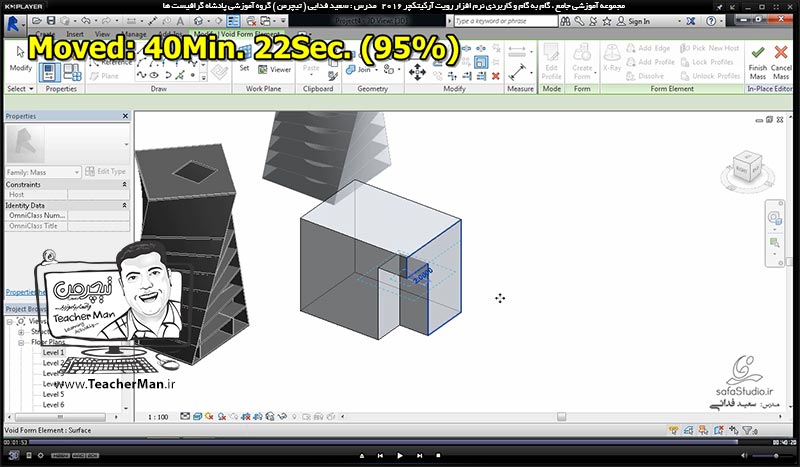This screenshot has height=467, width=800.
Task: Click the Measure diagonal dimension tool
Action: (517, 72)
